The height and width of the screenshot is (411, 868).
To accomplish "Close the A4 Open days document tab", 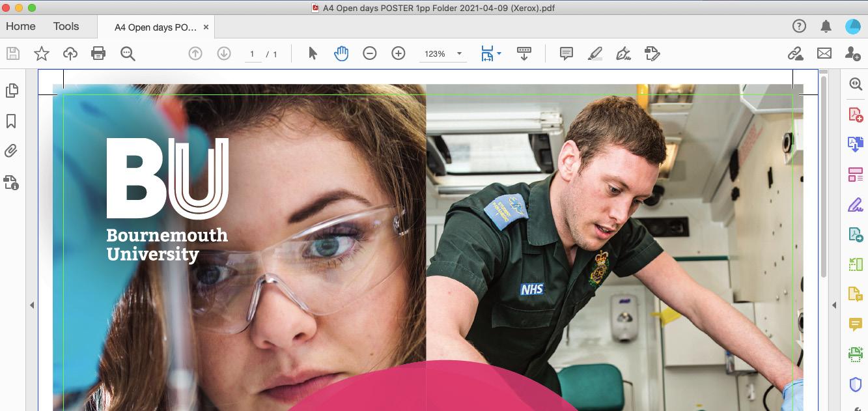I will [206, 27].
